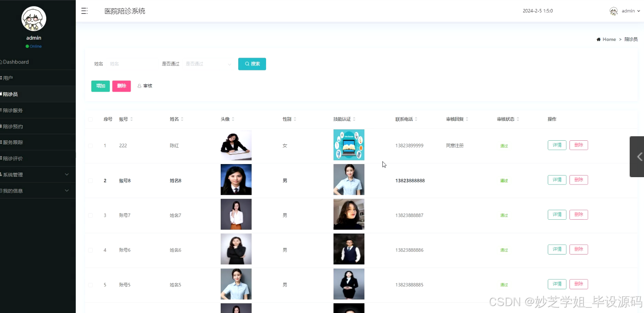Sort by 审核回复 column arrows

467,119
